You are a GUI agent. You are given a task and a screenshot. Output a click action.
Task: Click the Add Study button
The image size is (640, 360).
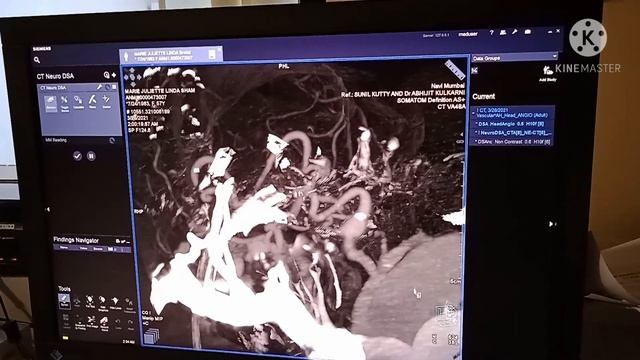pyautogui.click(x=547, y=74)
